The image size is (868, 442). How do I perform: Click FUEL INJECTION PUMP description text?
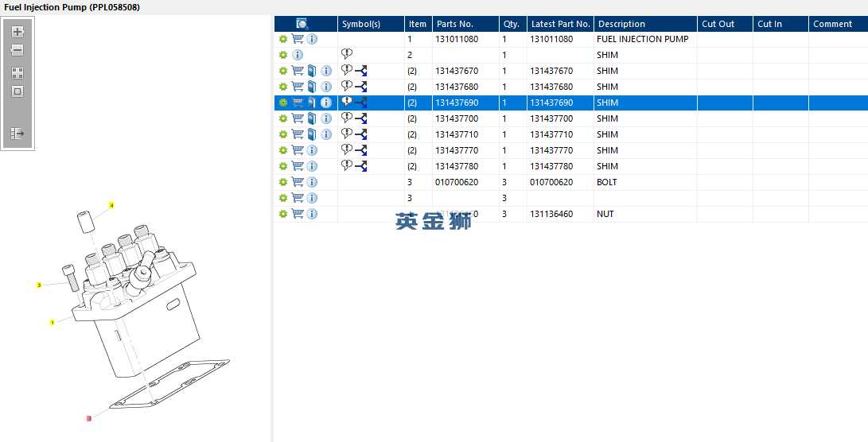coord(643,39)
